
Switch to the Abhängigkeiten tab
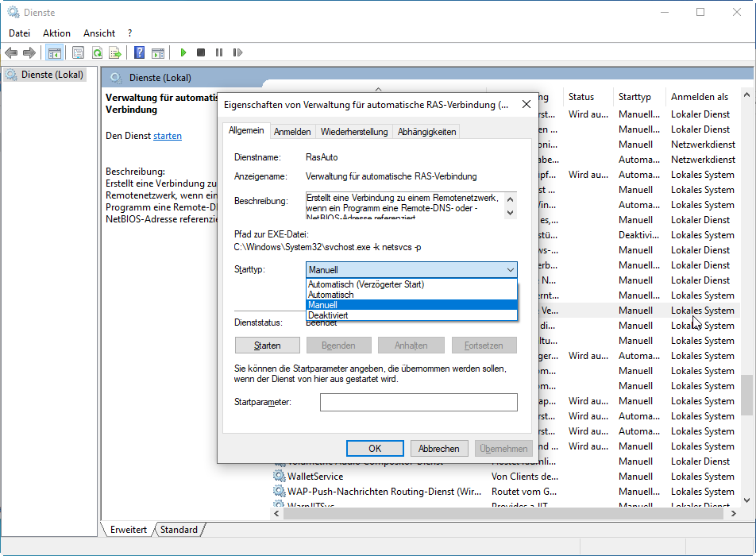[x=426, y=132]
